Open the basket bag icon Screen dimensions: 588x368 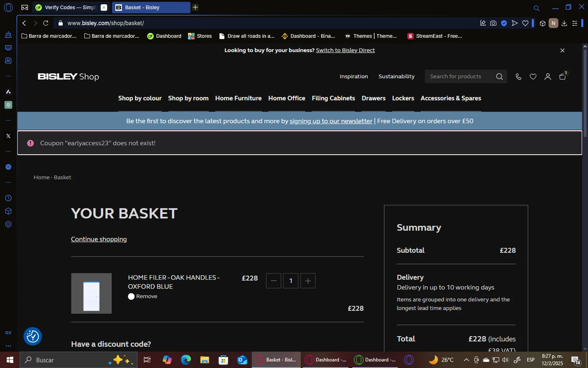(563, 77)
